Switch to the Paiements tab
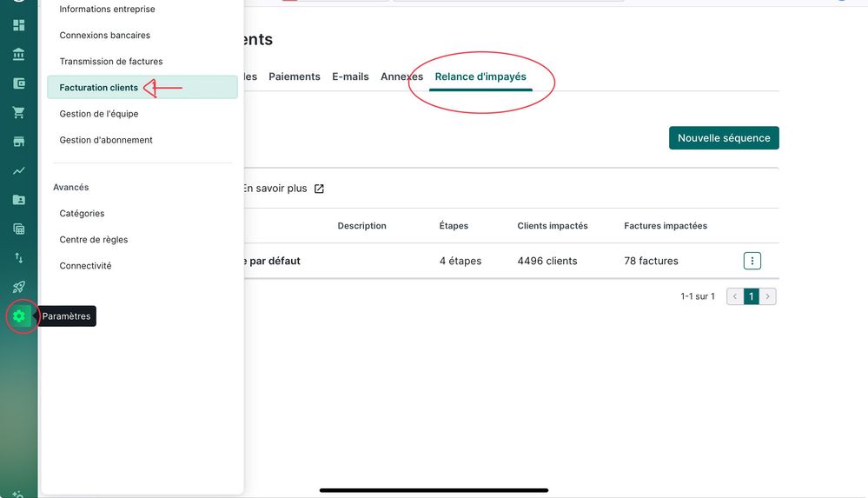 [x=295, y=76]
